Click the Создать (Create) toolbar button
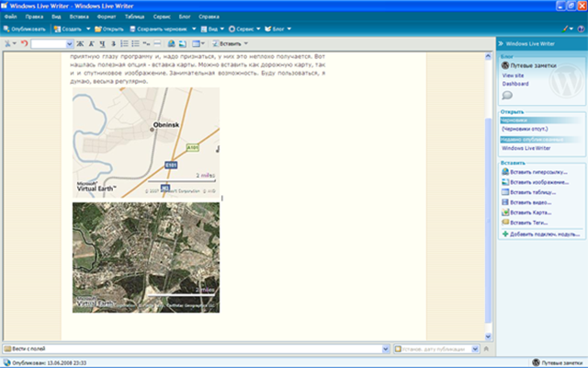 pos(68,29)
